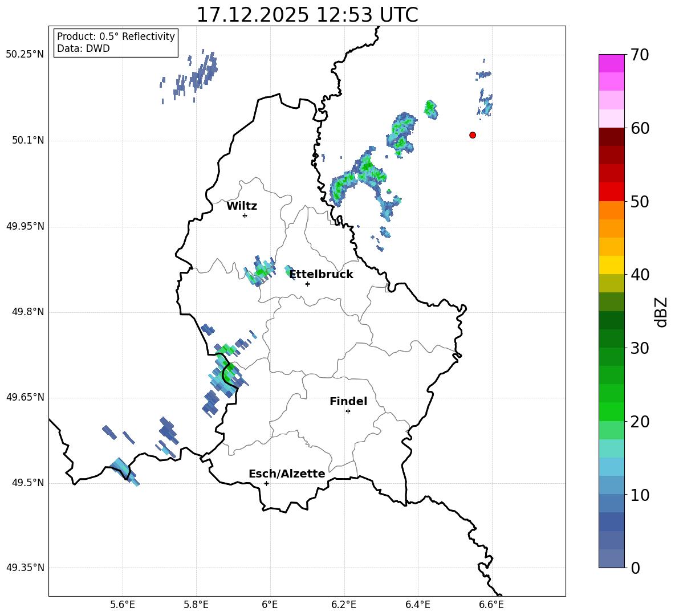Click the 10 colorbar tick label
675x616 pixels.
640,495
